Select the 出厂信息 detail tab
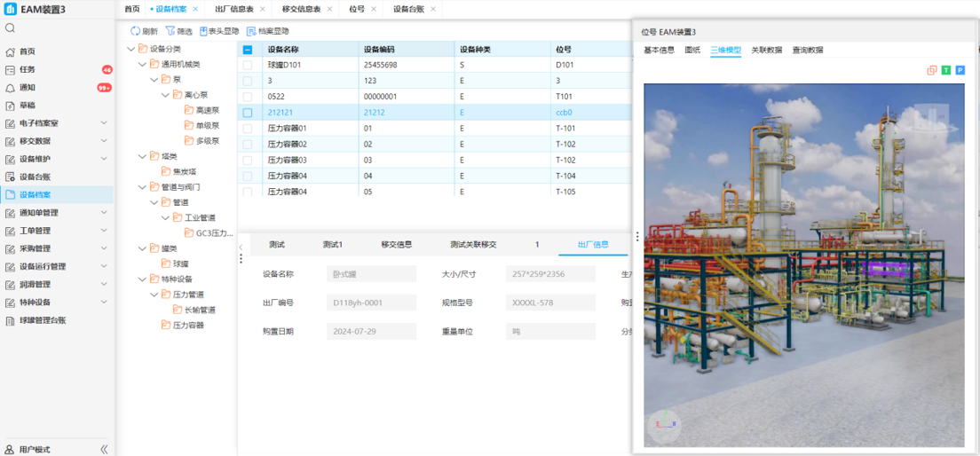Image resolution: width=980 pixels, height=456 pixels. point(593,244)
